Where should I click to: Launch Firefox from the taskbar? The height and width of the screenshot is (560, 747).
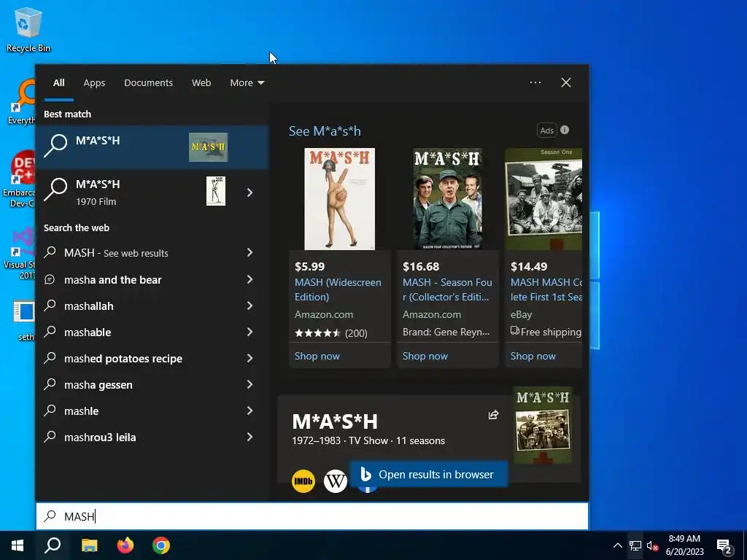[x=125, y=545]
